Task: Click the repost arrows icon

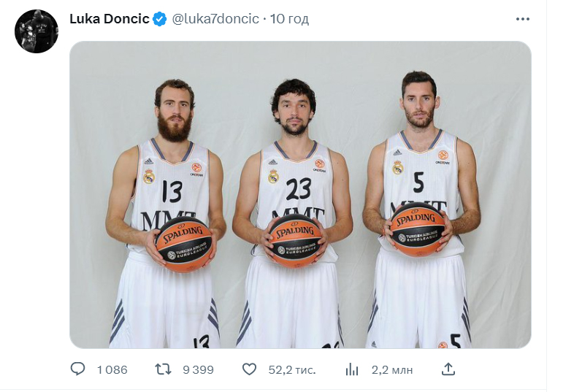Action: pos(164,369)
